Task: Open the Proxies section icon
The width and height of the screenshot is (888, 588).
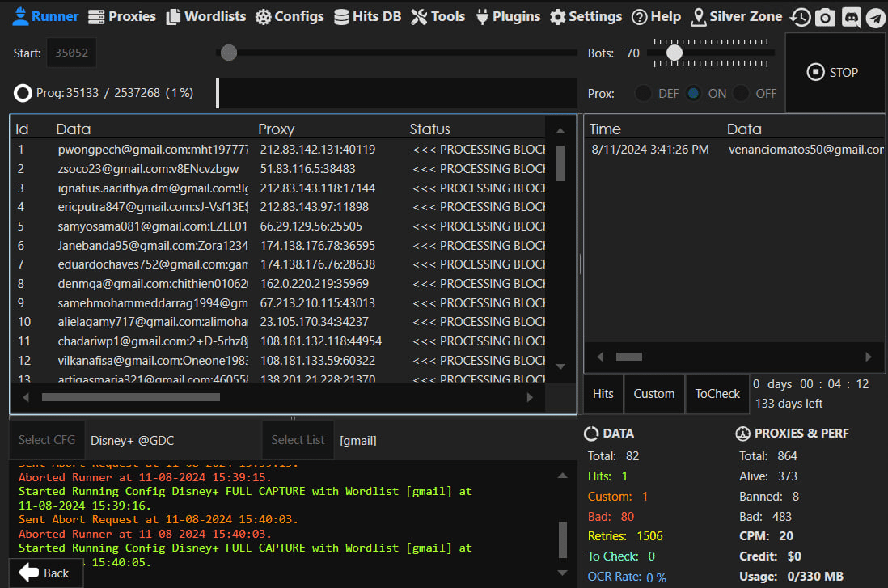Action: [x=96, y=17]
